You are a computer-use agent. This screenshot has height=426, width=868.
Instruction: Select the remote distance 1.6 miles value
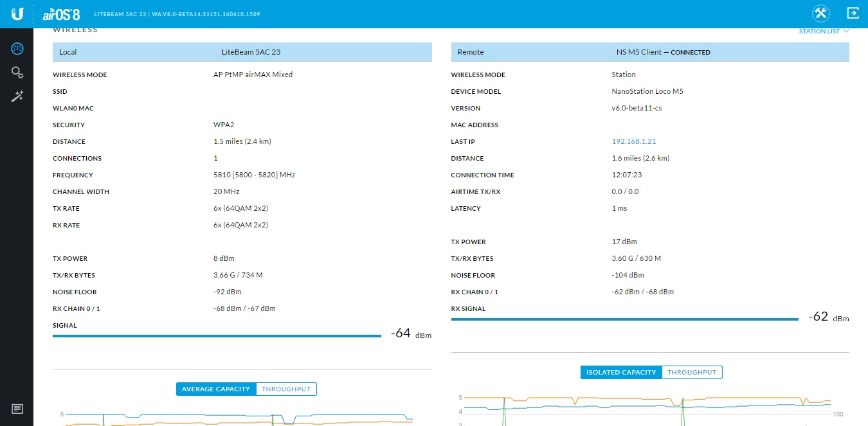click(640, 158)
